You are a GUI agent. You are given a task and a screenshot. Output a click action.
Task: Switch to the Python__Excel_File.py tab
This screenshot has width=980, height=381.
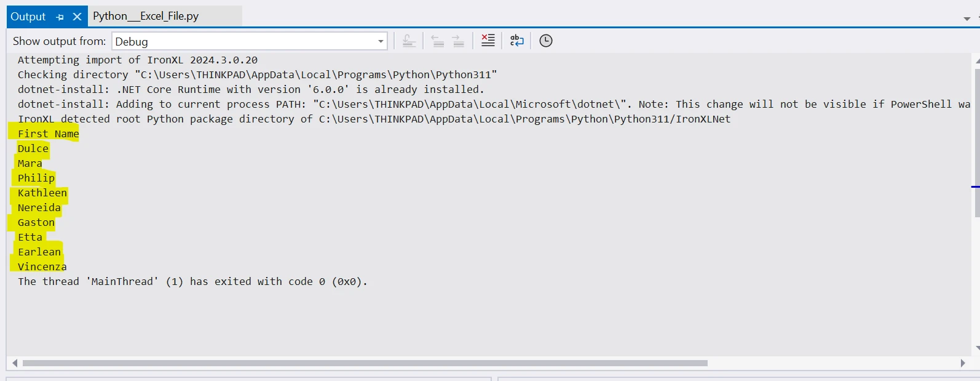pos(146,16)
